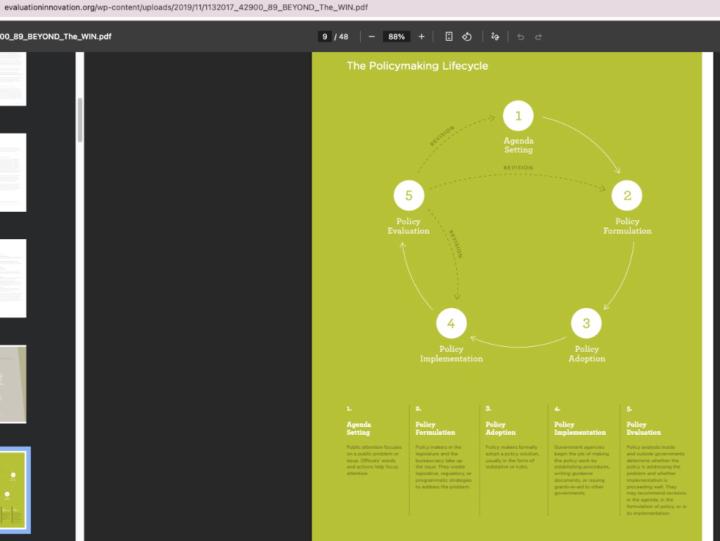Viewport: 720px width, 541px height.
Task: Click circle 3 Policy Adoption in diagram
Action: click(x=586, y=323)
